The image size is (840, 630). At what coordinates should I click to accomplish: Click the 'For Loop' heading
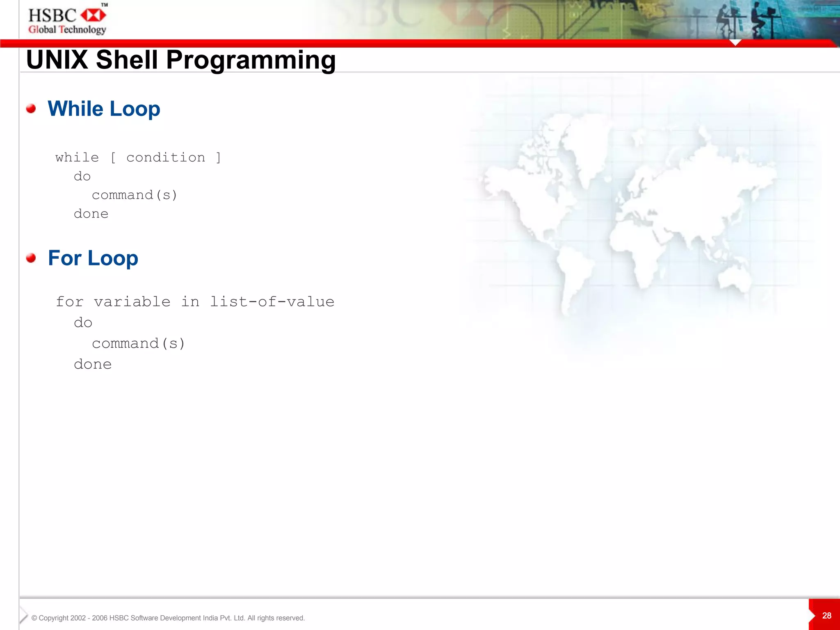[93, 258]
